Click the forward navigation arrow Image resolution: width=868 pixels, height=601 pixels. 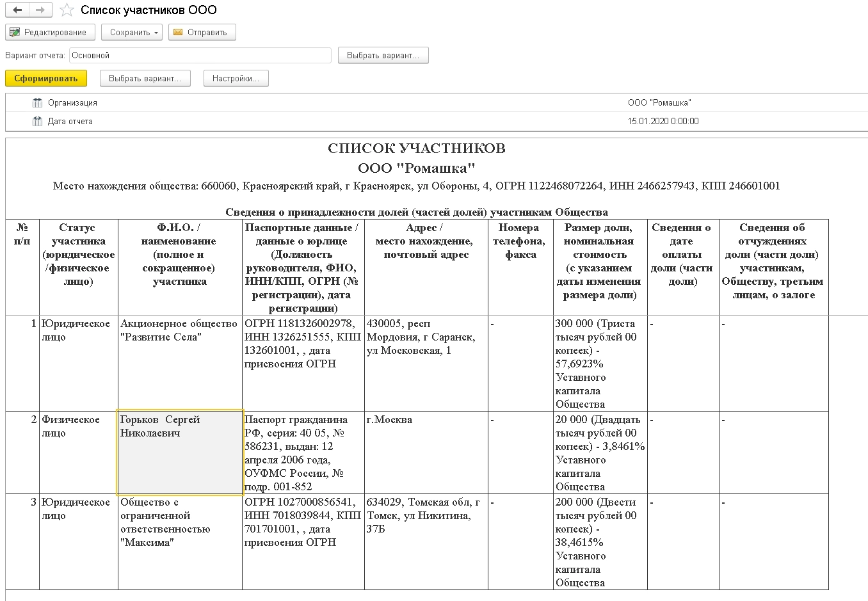[x=40, y=10]
